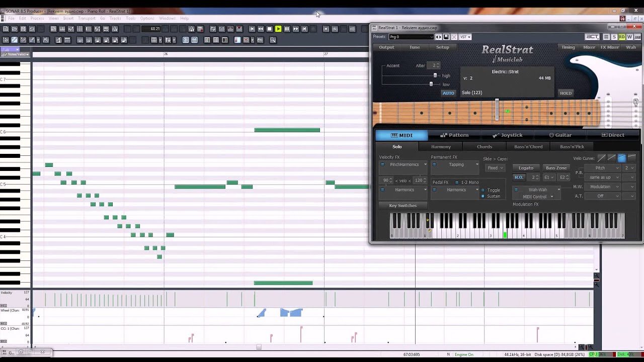The image size is (644, 362).
Task: Go to end with transport button
Action: [304, 29]
